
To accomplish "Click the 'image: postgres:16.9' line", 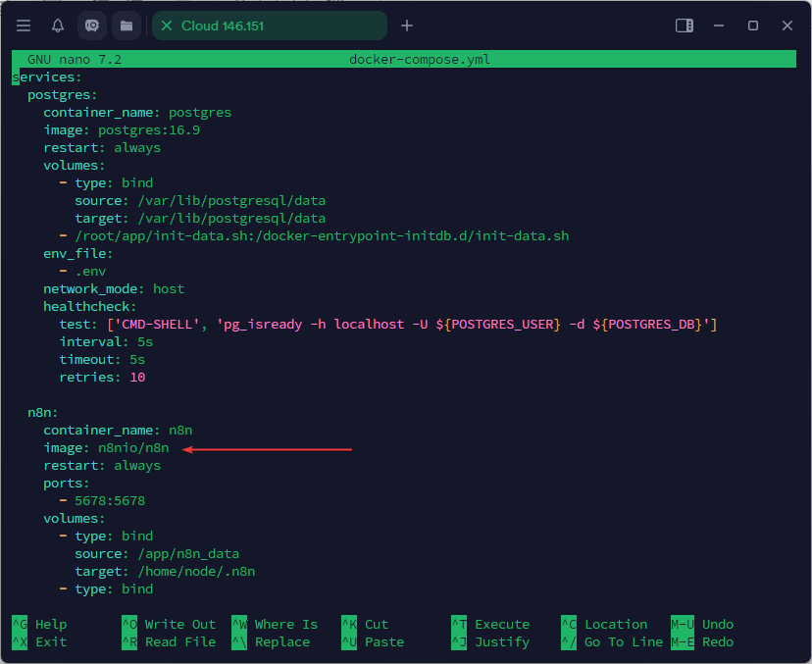I will [x=122, y=130].
